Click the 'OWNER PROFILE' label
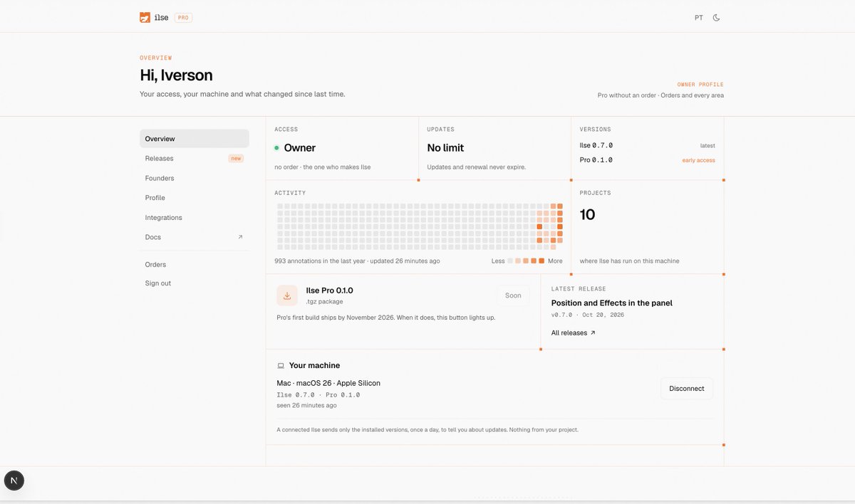 tap(700, 85)
